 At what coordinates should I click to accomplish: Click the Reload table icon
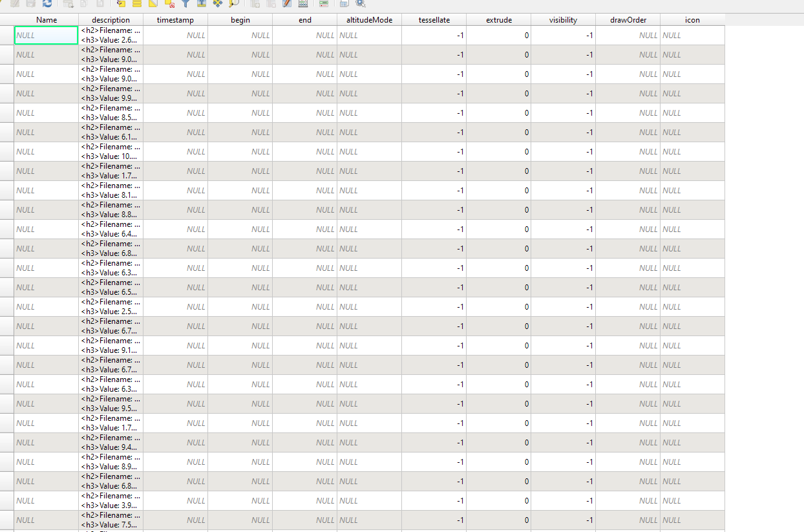pyautogui.click(x=47, y=3)
